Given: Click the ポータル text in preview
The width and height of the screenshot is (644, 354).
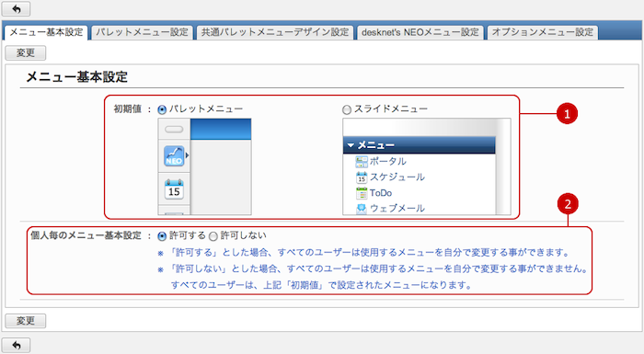Looking at the screenshot, I should click(388, 162).
